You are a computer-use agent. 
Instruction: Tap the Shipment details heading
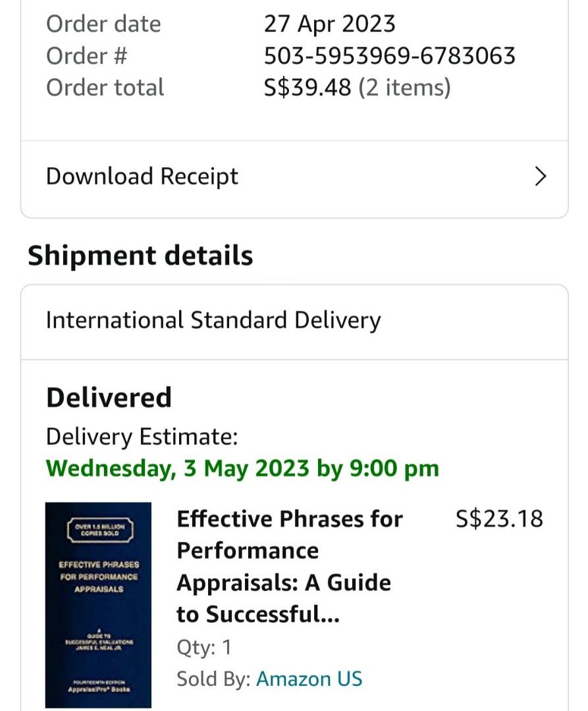(140, 255)
